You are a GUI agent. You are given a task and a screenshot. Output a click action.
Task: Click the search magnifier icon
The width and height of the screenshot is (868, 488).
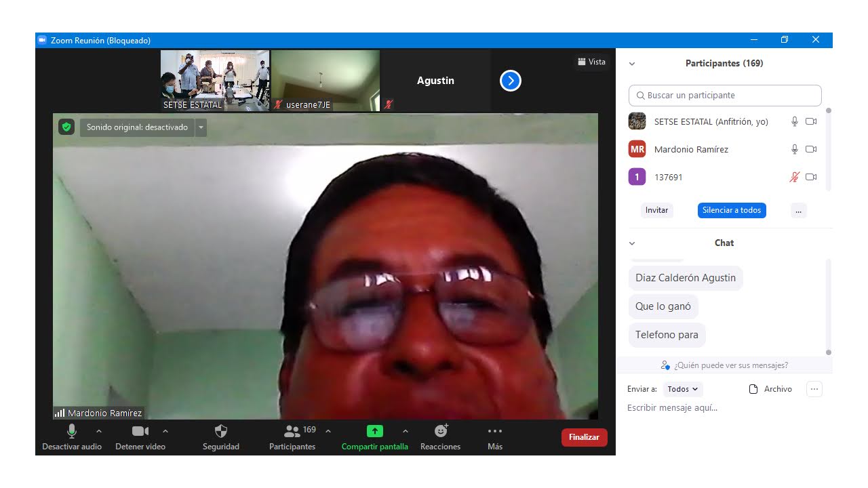coord(640,96)
